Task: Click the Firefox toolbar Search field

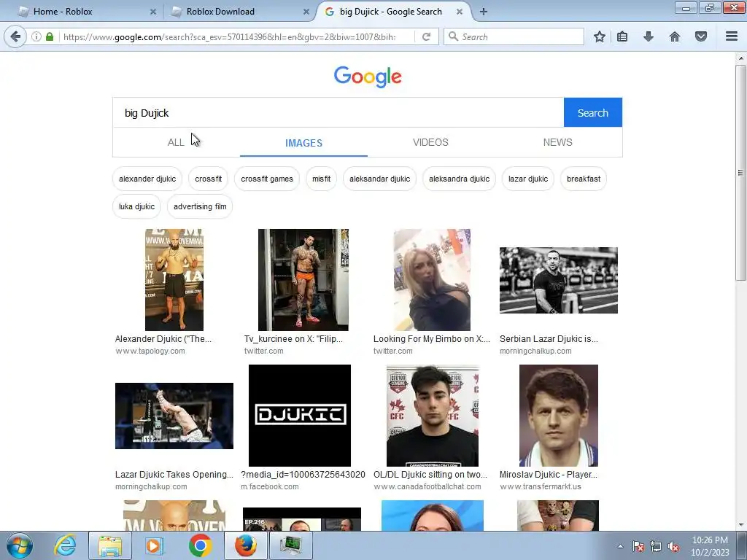Action: (514, 36)
